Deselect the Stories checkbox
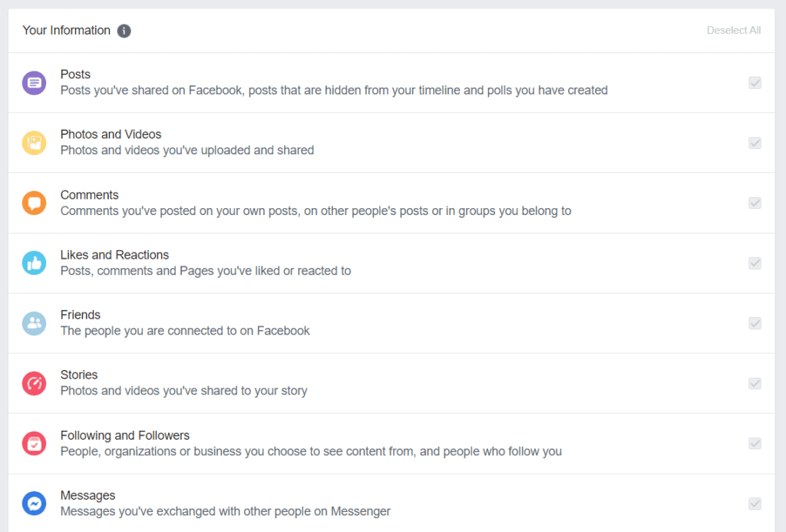 (755, 384)
